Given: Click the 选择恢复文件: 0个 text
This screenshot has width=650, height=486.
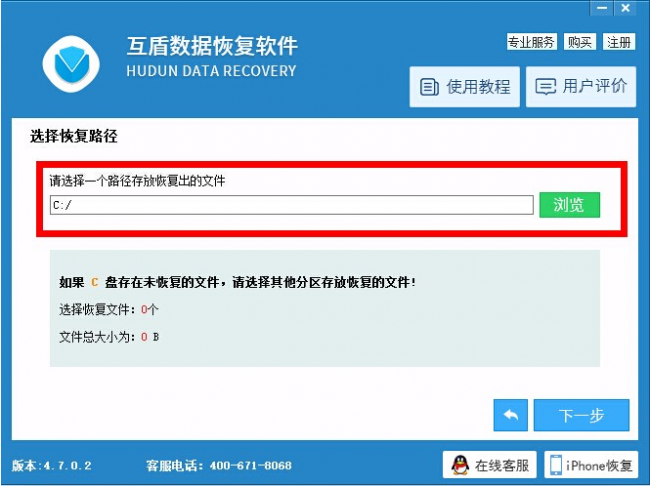Looking at the screenshot, I should point(109,309).
